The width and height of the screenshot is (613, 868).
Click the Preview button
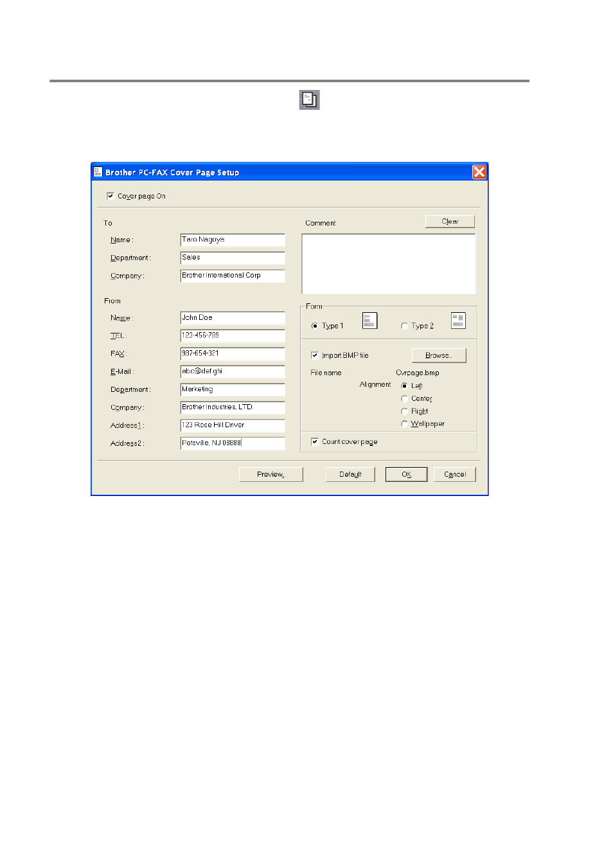(x=271, y=474)
